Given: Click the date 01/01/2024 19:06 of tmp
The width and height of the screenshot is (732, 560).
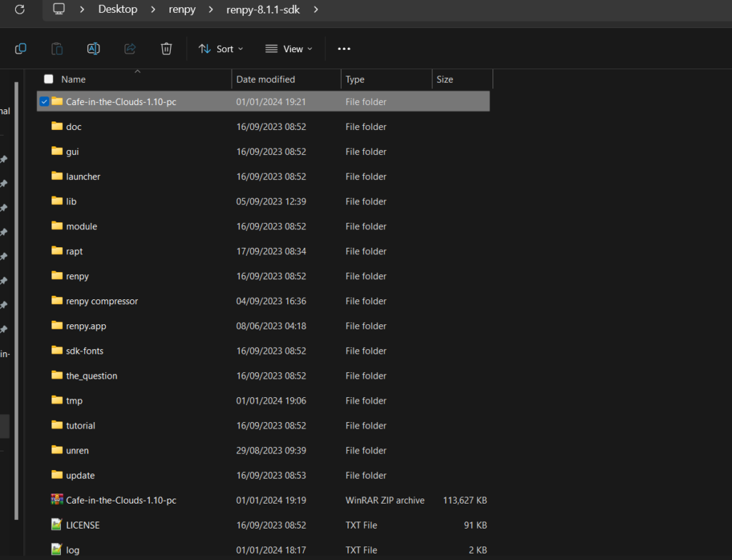Looking at the screenshot, I should click(271, 401).
